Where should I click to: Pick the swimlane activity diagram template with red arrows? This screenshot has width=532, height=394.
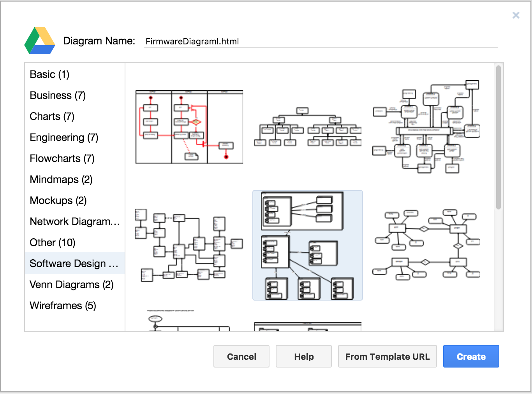click(189, 127)
